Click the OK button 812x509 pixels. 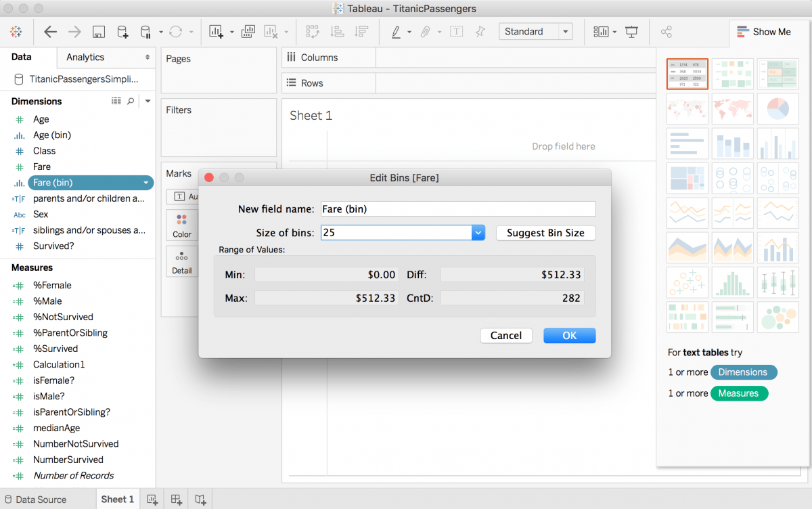[570, 336]
